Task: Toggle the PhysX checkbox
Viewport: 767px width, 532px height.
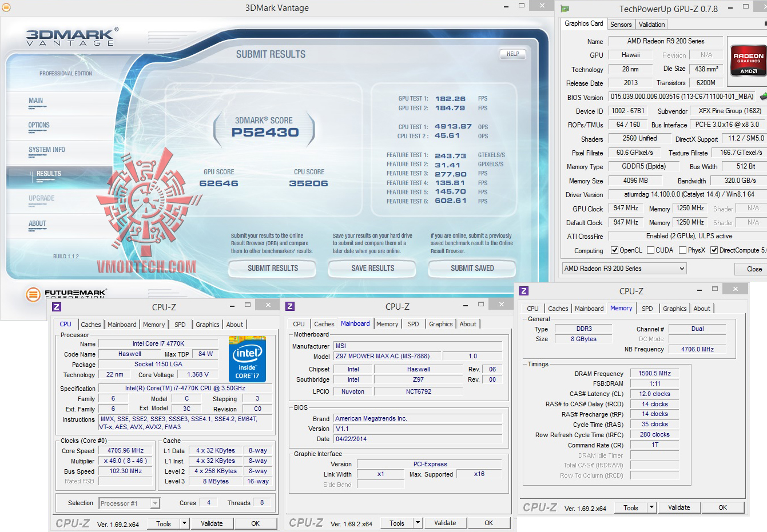Action: 682,250
